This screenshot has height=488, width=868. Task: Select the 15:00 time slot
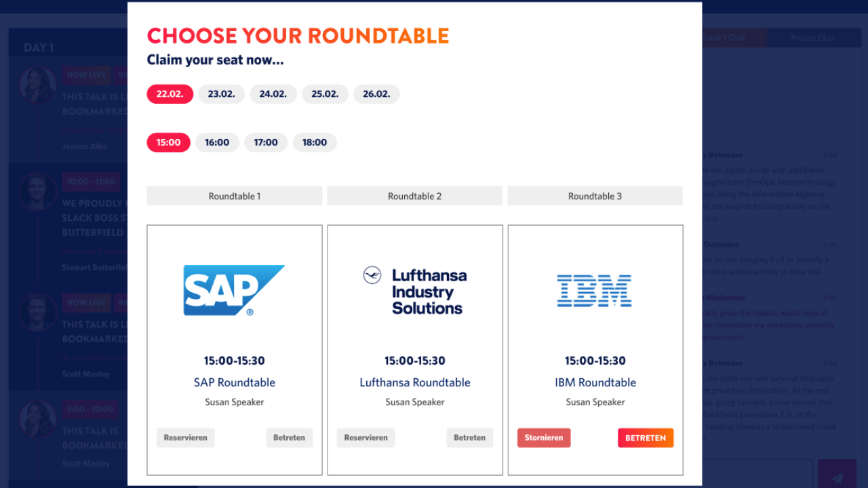[168, 142]
